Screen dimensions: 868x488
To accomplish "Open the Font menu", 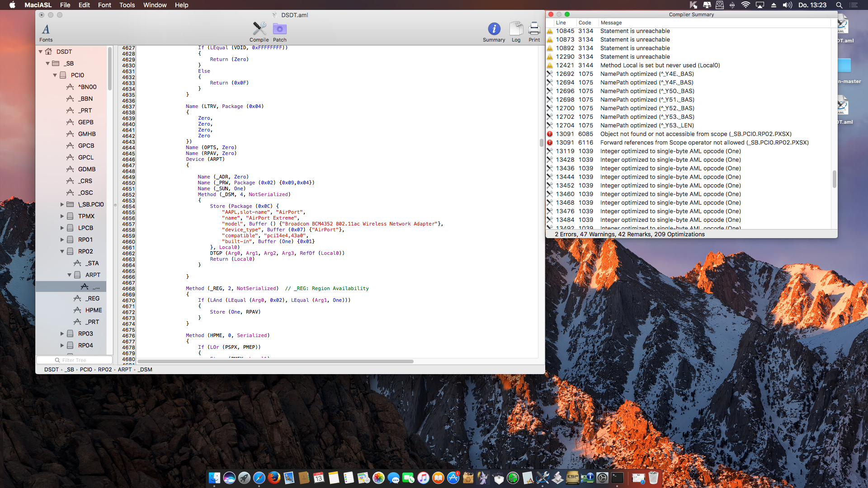I will click(104, 5).
